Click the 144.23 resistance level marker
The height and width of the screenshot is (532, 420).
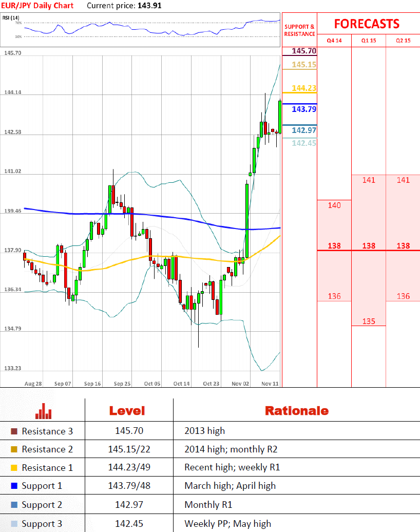304,88
